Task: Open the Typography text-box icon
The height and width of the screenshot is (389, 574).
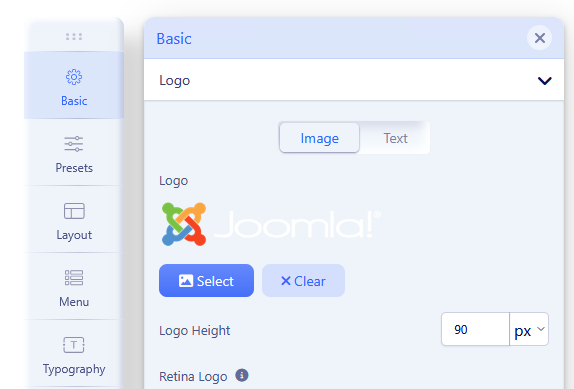Action: [74, 345]
